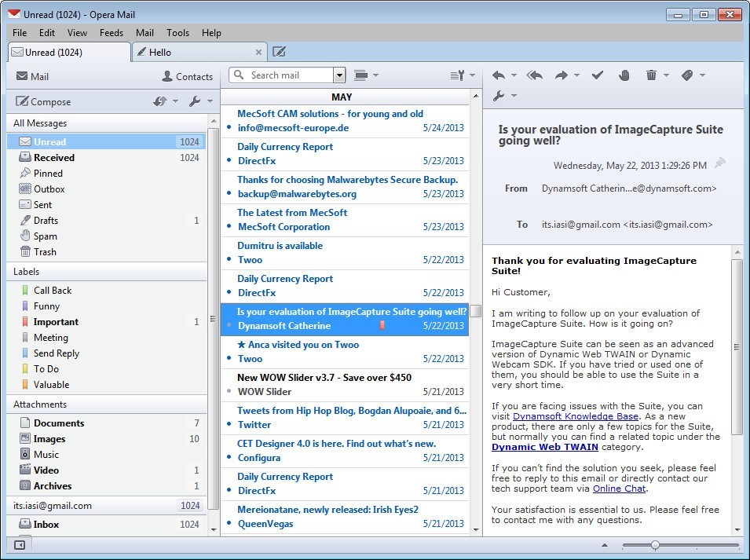
Task: Delete message with trash can icon
Action: tap(651, 75)
